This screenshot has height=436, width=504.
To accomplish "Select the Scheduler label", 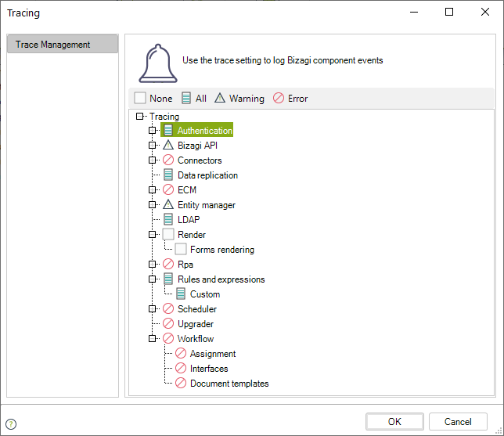I will [x=197, y=308].
